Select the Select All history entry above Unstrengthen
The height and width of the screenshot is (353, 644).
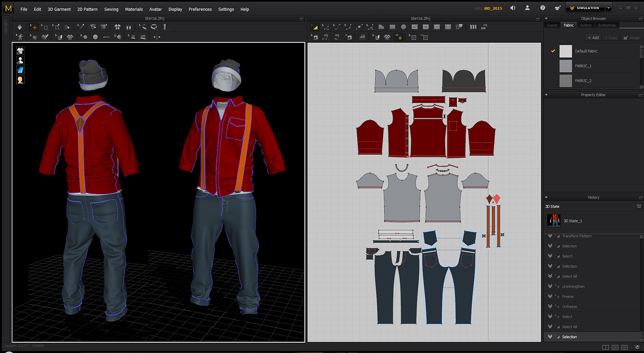point(592,276)
